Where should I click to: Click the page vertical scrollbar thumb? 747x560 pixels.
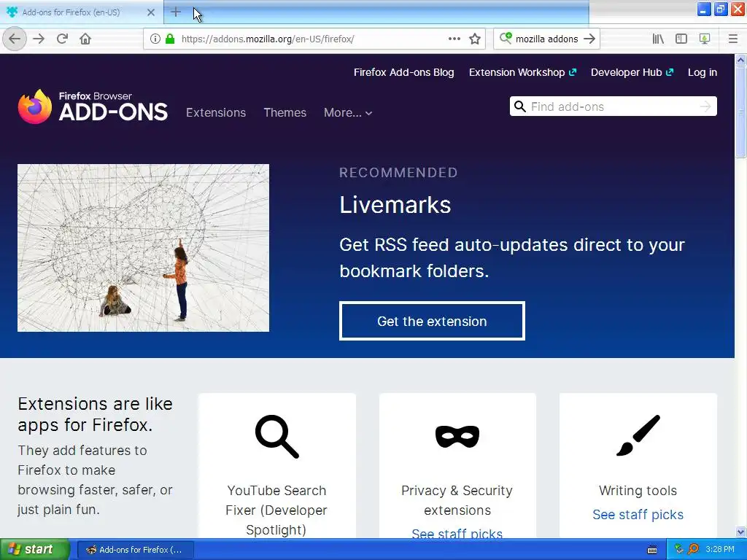point(740,112)
